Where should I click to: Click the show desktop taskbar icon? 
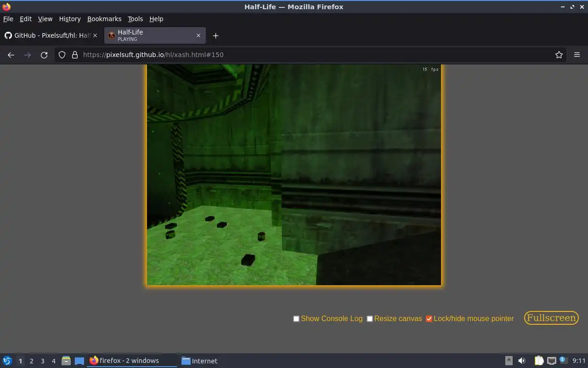79,361
